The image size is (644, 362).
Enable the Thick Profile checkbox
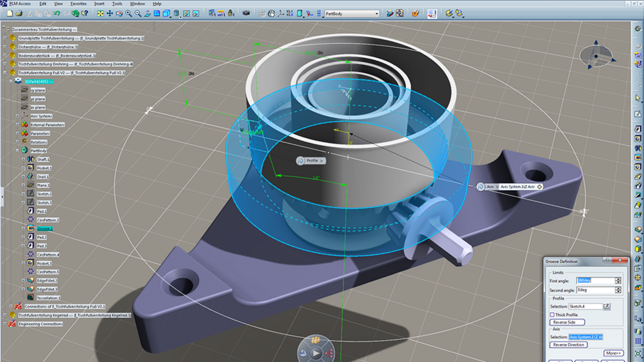552,315
